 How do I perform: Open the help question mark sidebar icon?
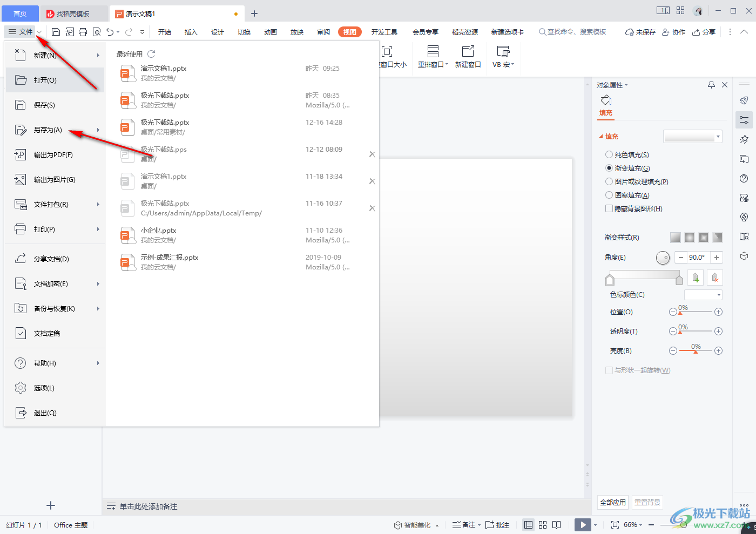pyautogui.click(x=744, y=179)
